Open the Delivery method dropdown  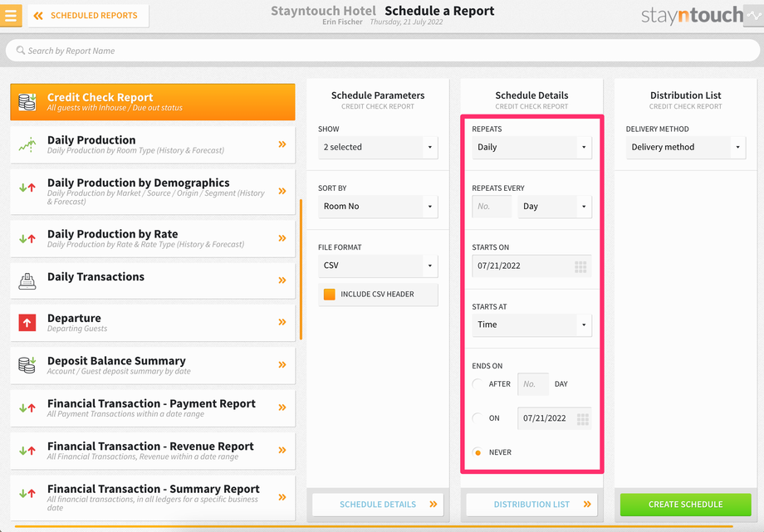(686, 147)
